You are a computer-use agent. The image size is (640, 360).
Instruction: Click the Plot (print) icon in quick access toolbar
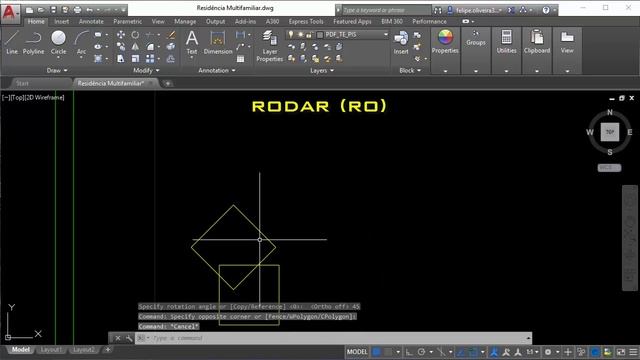click(x=78, y=10)
